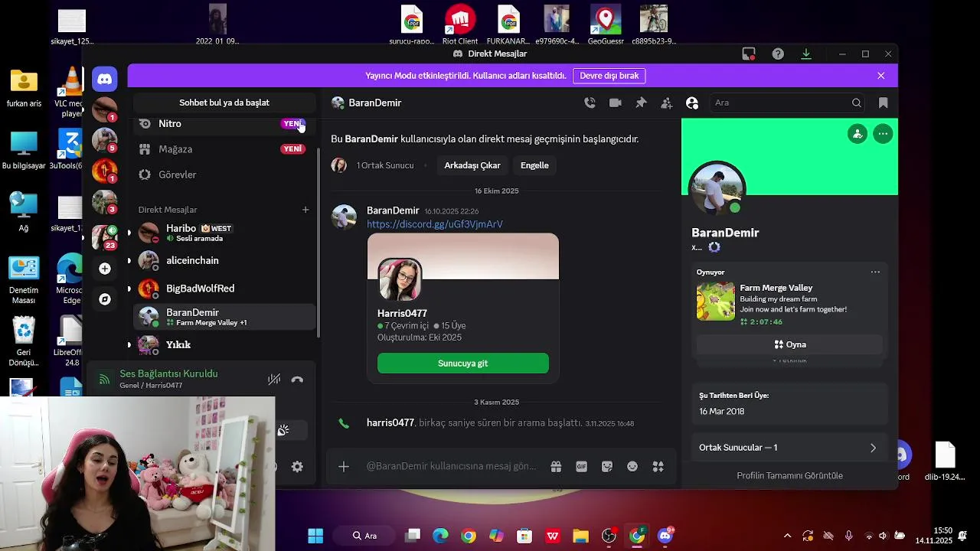Open the Mağaza menu item
Viewport: 980px width, 551px height.
[x=224, y=149]
